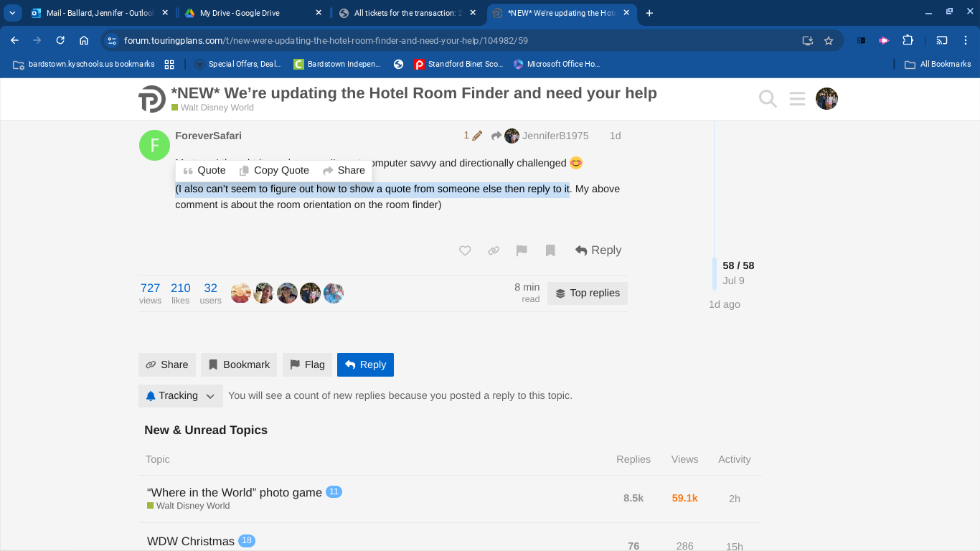Choose Quote from the selection popup
Screen dimensions: 980x551
click(x=204, y=171)
